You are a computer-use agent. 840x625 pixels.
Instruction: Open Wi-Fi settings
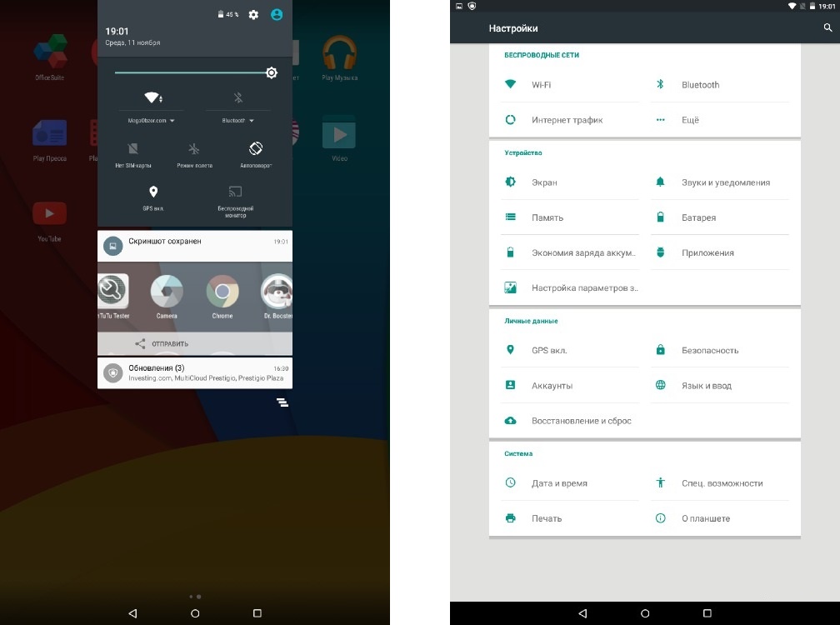pos(570,85)
